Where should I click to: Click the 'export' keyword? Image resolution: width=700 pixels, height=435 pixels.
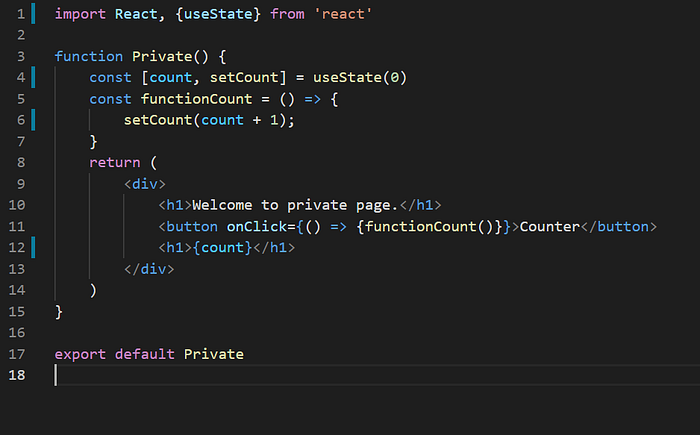pos(80,354)
